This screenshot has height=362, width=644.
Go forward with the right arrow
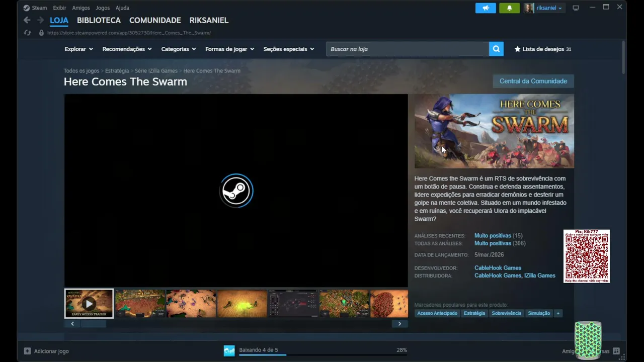pyautogui.click(x=41, y=20)
